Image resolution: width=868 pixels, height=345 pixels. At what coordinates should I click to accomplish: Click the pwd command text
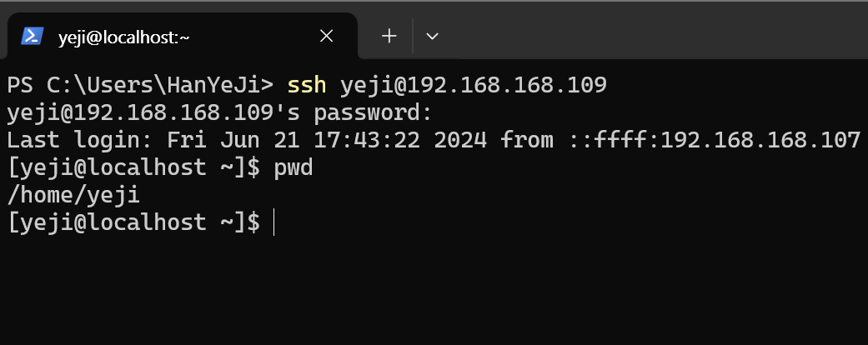click(x=294, y=168)
